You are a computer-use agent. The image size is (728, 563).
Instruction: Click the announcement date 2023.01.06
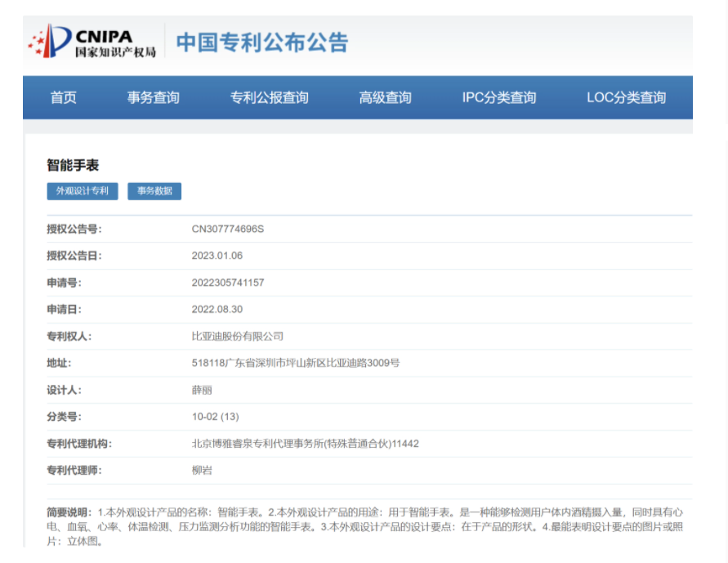(x=217, y=256)
